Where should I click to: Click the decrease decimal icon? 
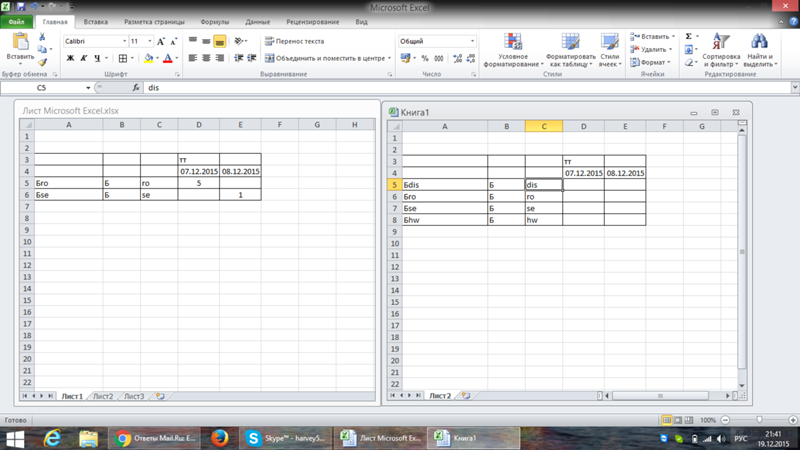point(471,58)
